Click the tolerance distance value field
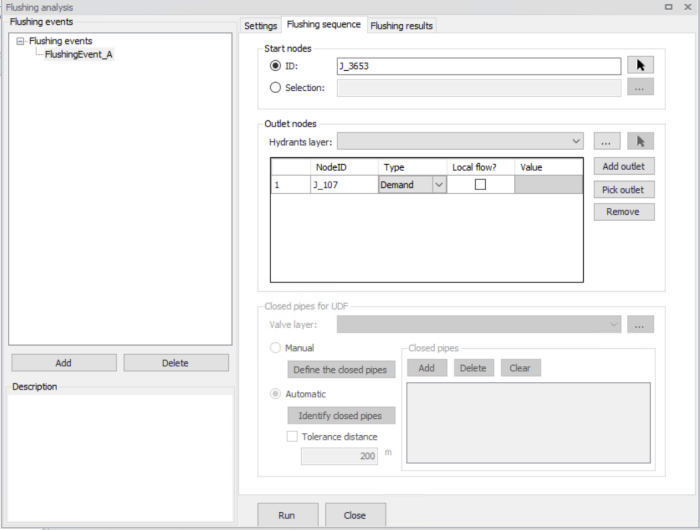The image size is (700, 530). [339, 456]
